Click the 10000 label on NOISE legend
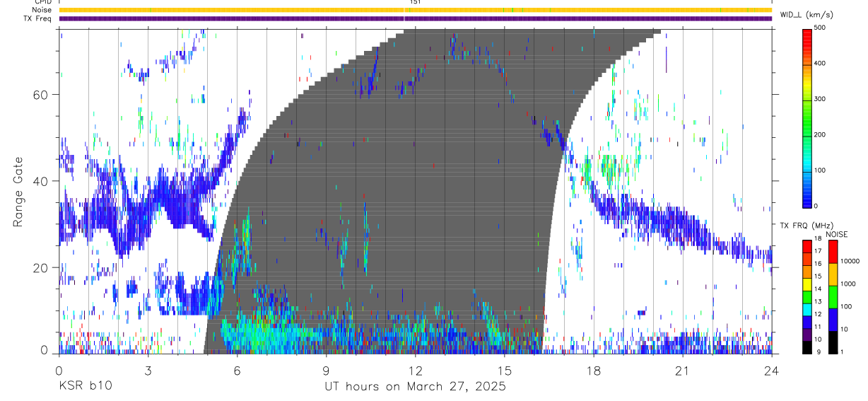Viewport: 868px width, 401px height. (851, 261)
